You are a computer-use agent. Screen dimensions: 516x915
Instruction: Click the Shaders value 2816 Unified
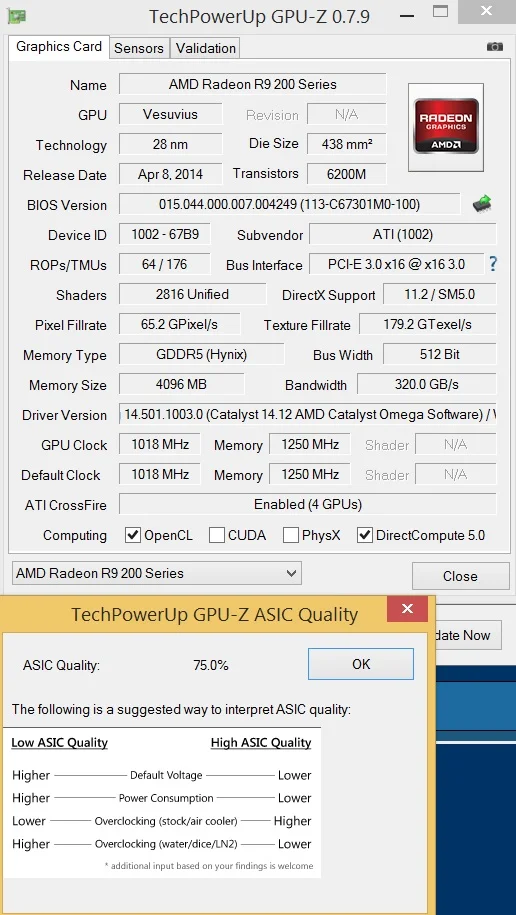click(192, 294)
